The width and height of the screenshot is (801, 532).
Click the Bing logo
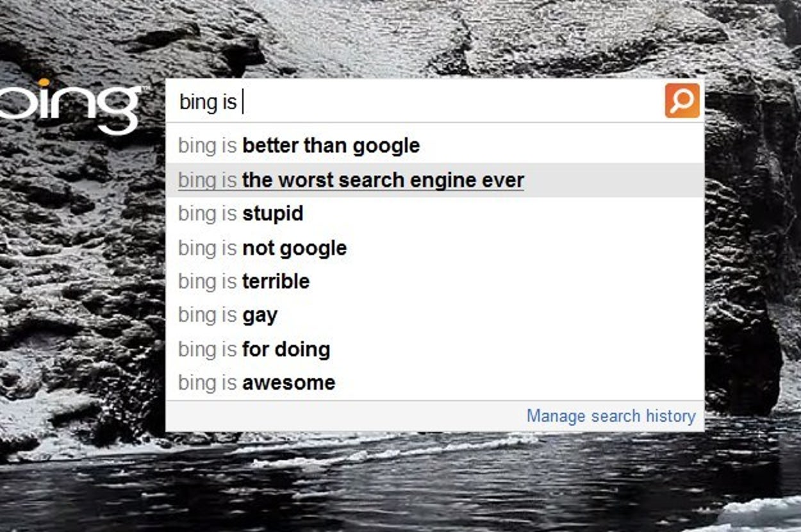70,103
